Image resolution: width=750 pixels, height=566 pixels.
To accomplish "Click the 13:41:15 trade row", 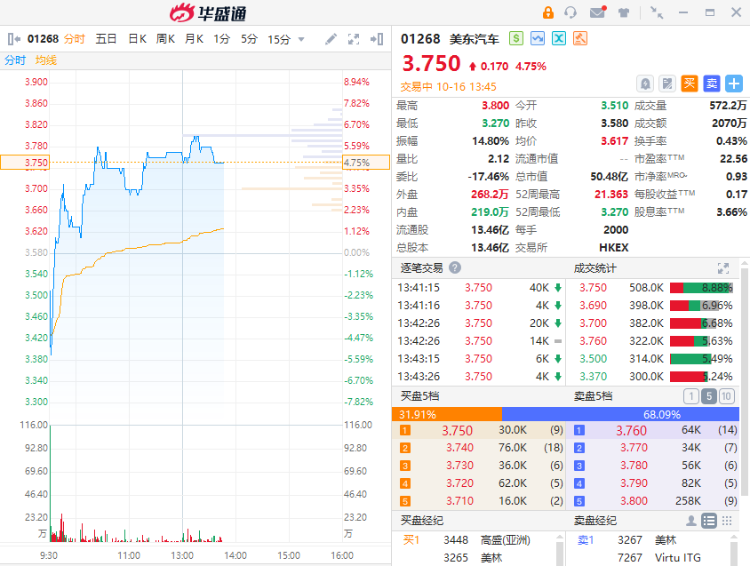I will click(x=479, y=288).
